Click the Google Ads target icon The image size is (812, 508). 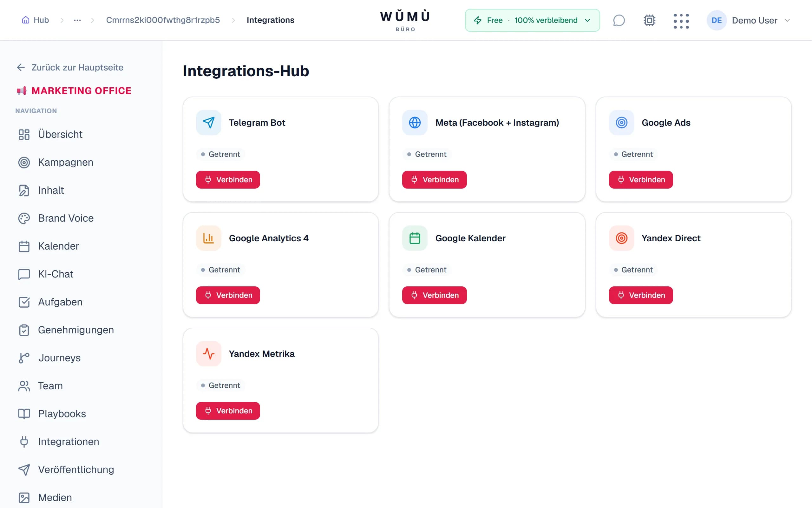pos(621,123)
